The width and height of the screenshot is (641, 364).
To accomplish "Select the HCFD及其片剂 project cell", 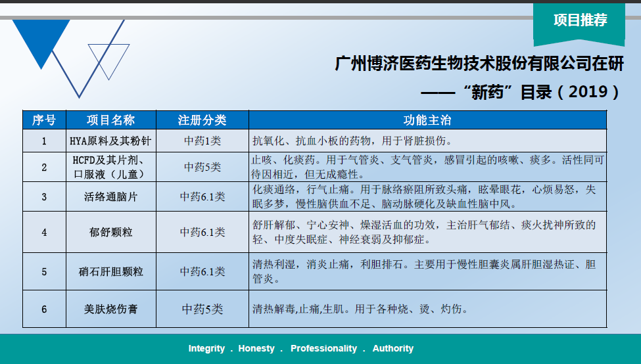I will pos(110,167).
